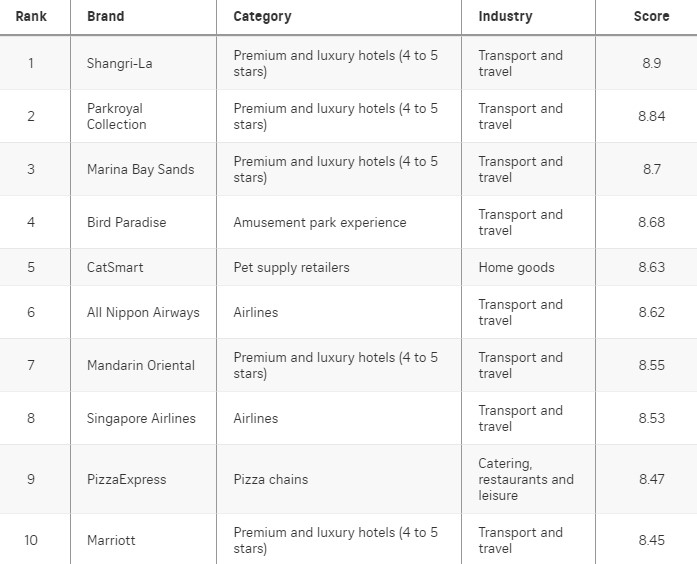Click the Rank column header

(31, 16)
